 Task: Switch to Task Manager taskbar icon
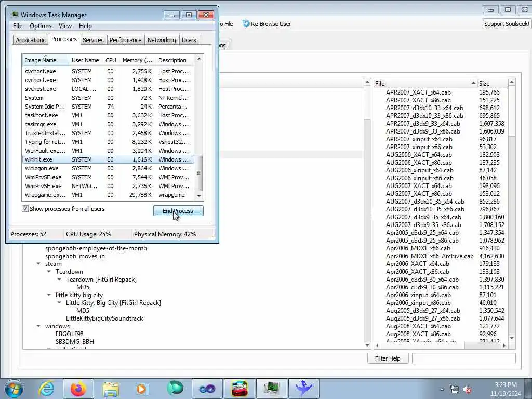point(271,389)
